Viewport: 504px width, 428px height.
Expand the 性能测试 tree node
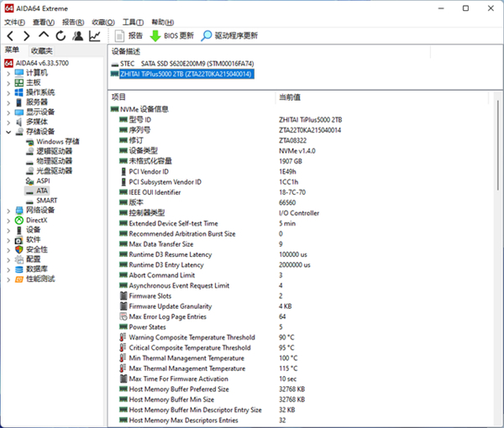point(8,279)
